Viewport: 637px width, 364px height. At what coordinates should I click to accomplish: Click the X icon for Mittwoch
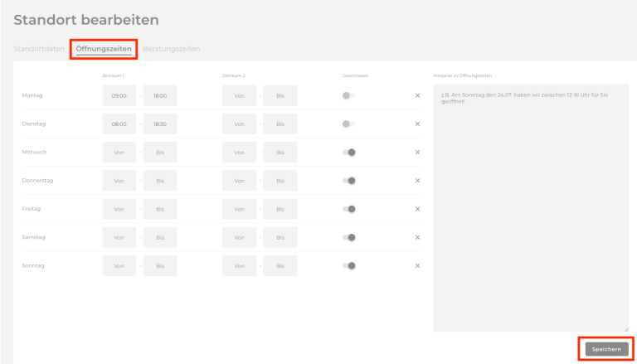pyautogui.click(x=417, y=152)
